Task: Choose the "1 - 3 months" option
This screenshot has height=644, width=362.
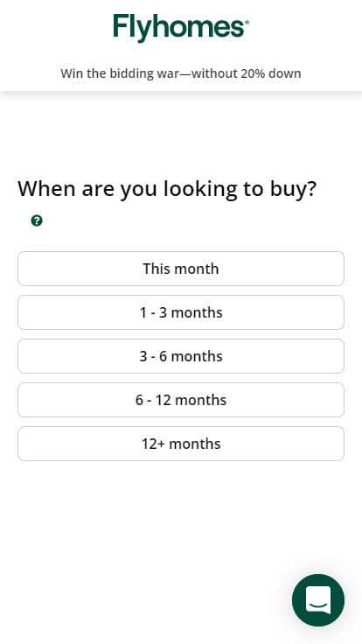Action: (181, 312)
